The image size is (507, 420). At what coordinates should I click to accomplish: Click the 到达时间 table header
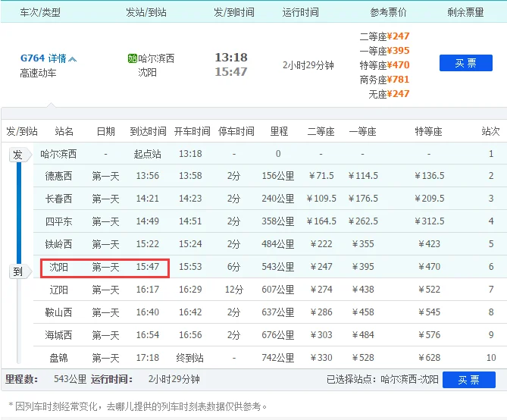[x=148, y=131]
